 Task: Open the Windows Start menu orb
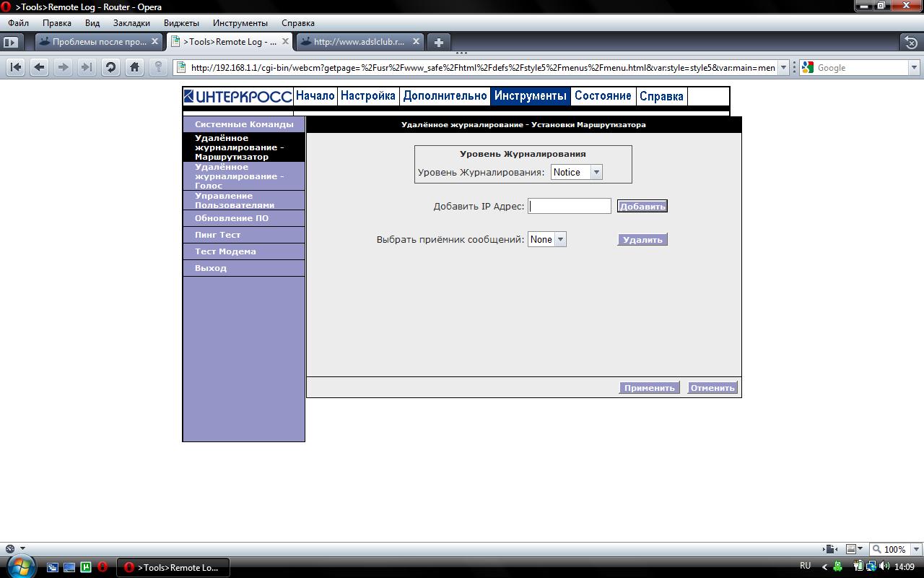[20, 566]
